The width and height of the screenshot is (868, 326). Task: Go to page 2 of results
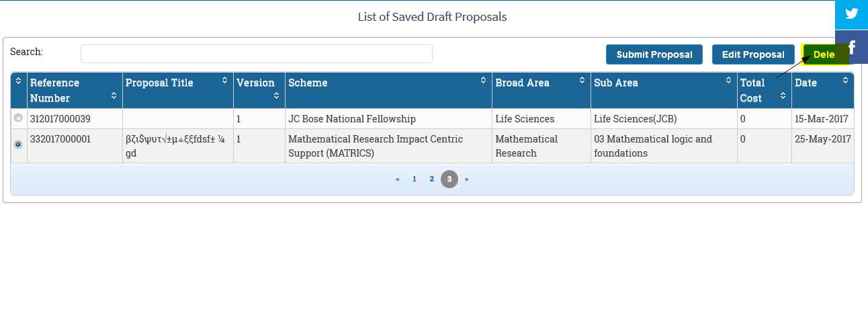[432, 179]
